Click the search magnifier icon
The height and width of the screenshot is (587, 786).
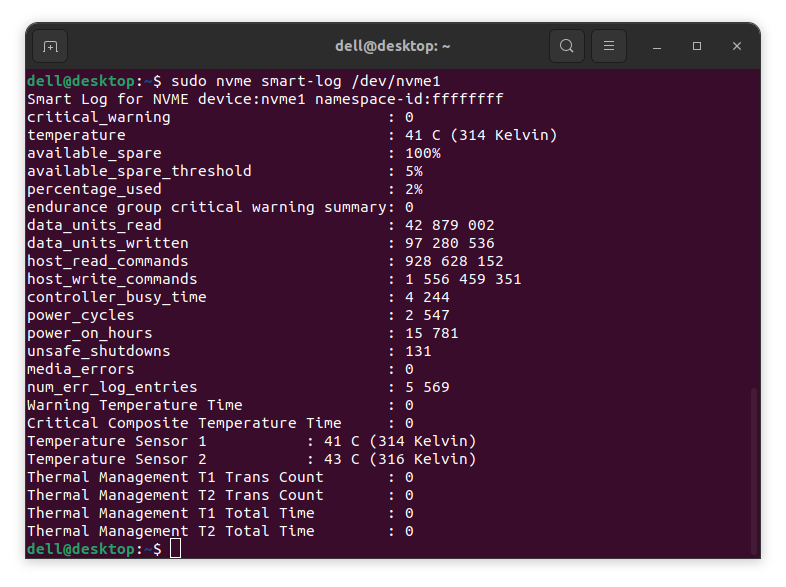(x=567, y=46)
